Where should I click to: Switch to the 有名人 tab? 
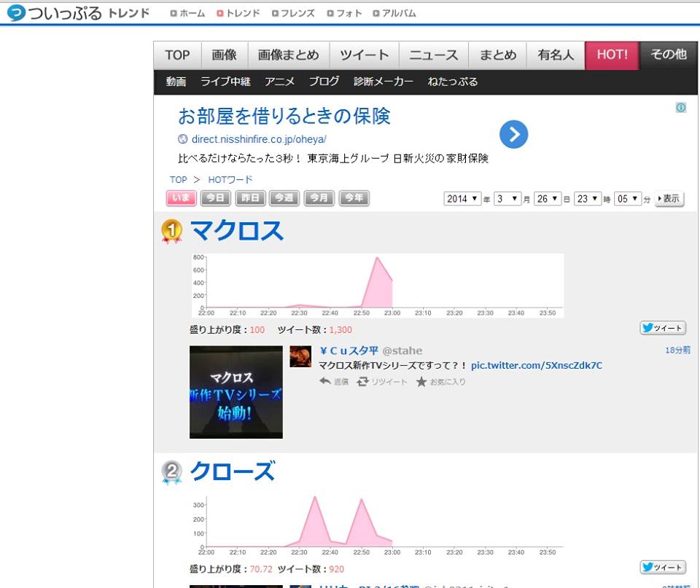pos(556,55)
